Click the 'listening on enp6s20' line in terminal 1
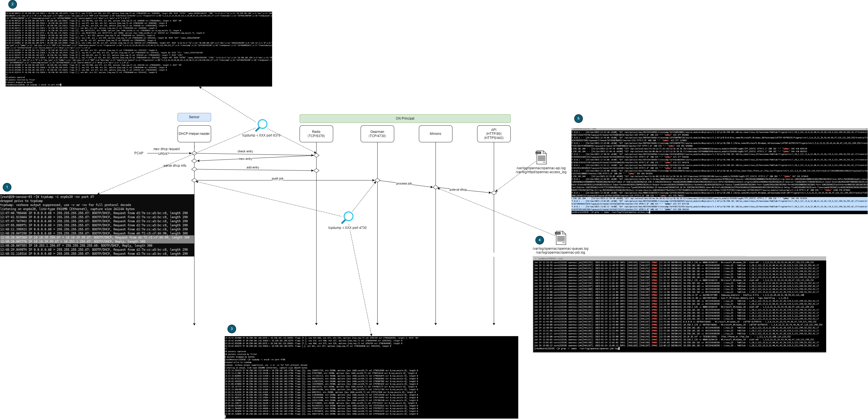The width and height of the screenshot is (868, 419). (x=67, y=209)
